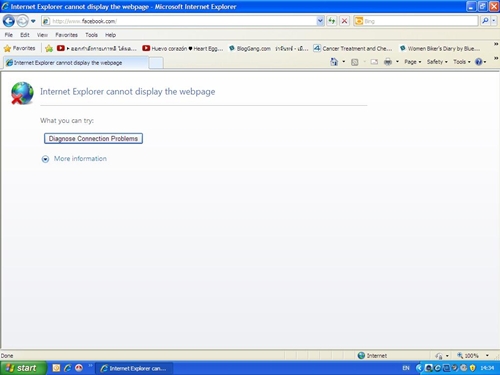This screenshot has width=500, height=375.
Task: Open the BlogGang.com favorite link
Action: click(268, 48)
